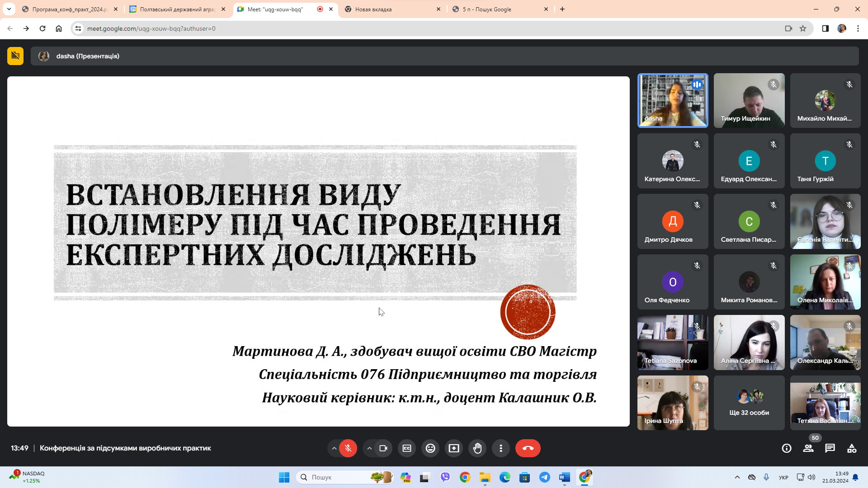Open the tab search dropdown
Image resolution: width=868 pixels, height=488 pixels.
click(x=9, y=9)
